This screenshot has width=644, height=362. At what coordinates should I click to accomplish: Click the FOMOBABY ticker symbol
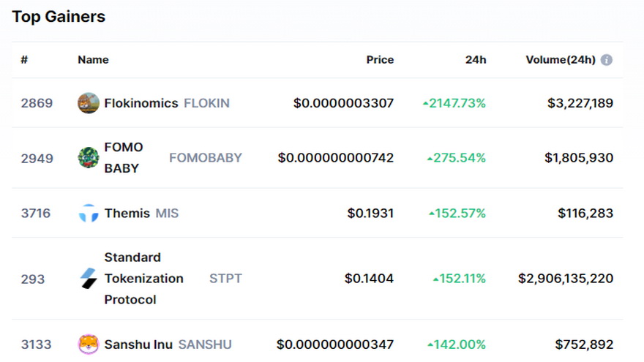(206, 158)
